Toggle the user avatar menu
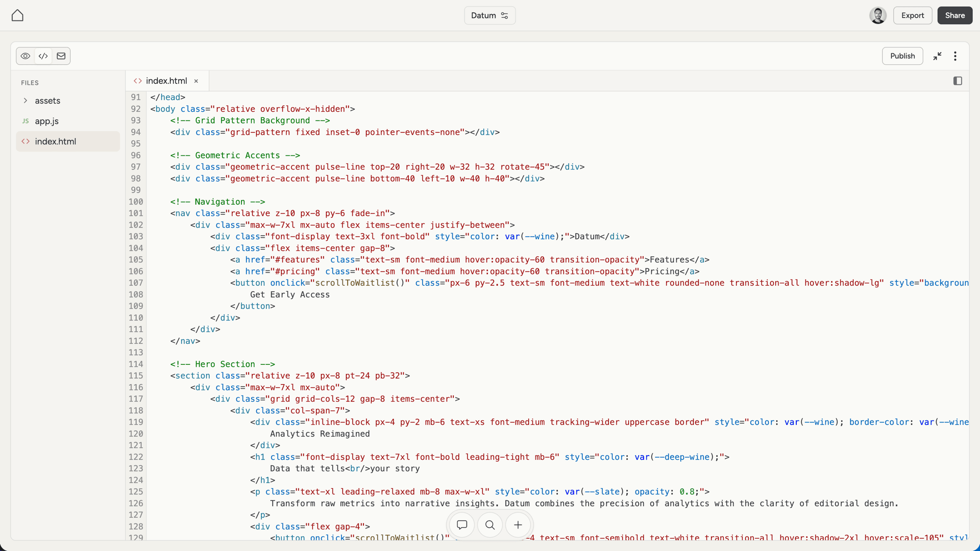980x551 pixels. tap(877, 15)
